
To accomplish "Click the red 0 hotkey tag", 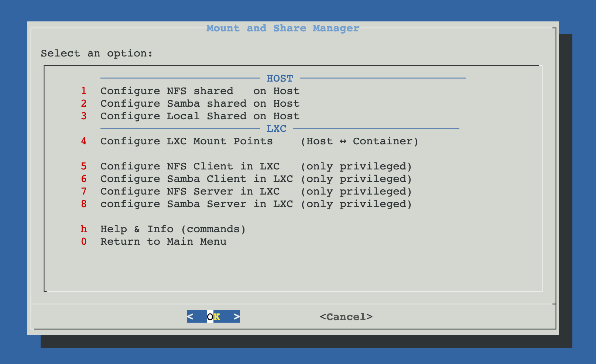I will pos(84,242).
